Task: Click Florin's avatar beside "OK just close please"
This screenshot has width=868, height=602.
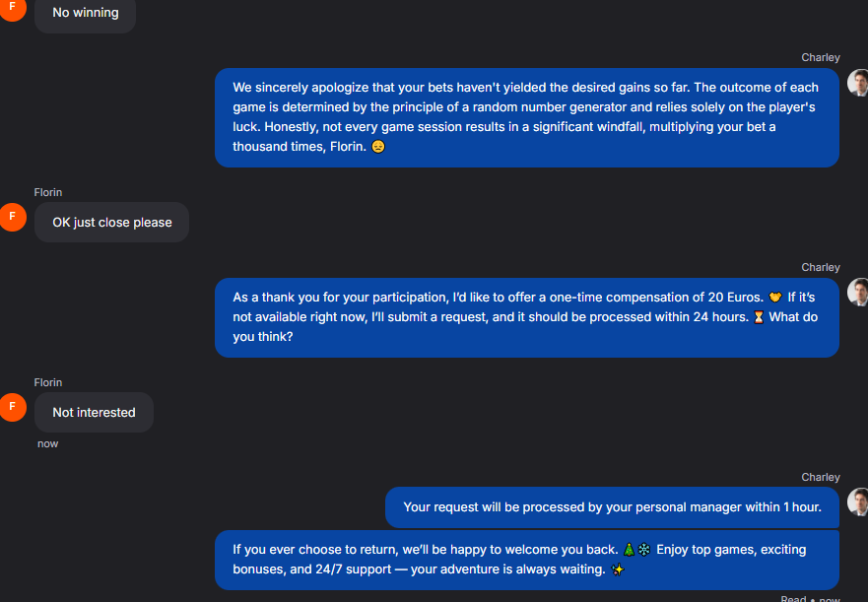Action: coord(13,217)
